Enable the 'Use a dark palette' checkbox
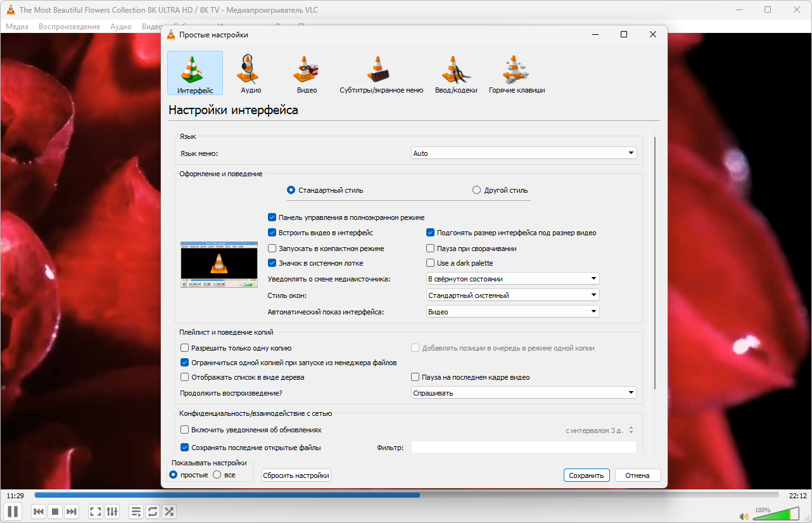812x523 pixels. (431, 263)
